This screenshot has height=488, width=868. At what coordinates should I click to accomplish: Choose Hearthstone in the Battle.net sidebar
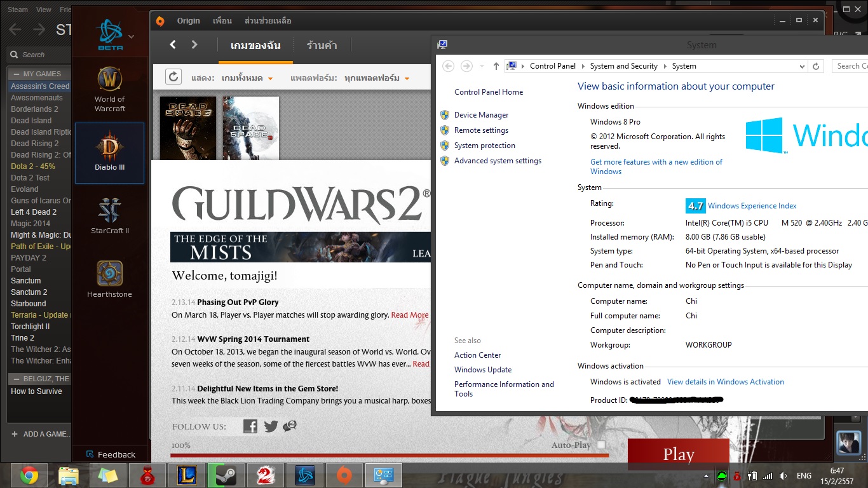click(110, 280)
